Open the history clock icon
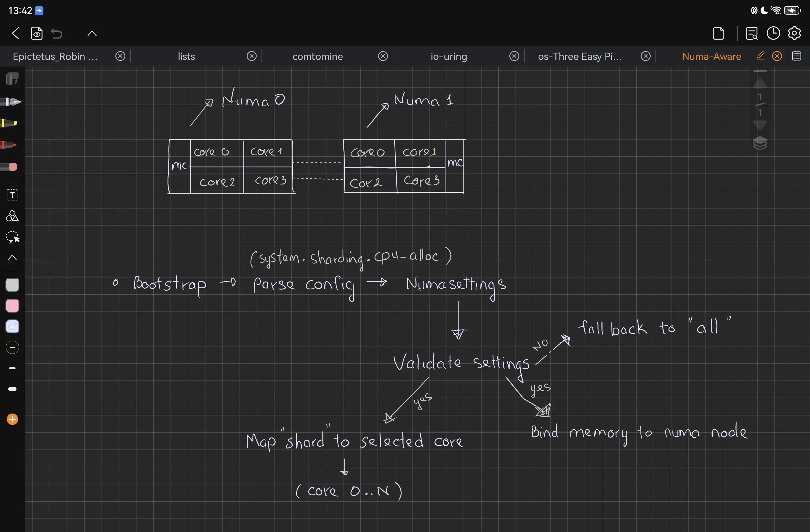 (x=773, y=33)
